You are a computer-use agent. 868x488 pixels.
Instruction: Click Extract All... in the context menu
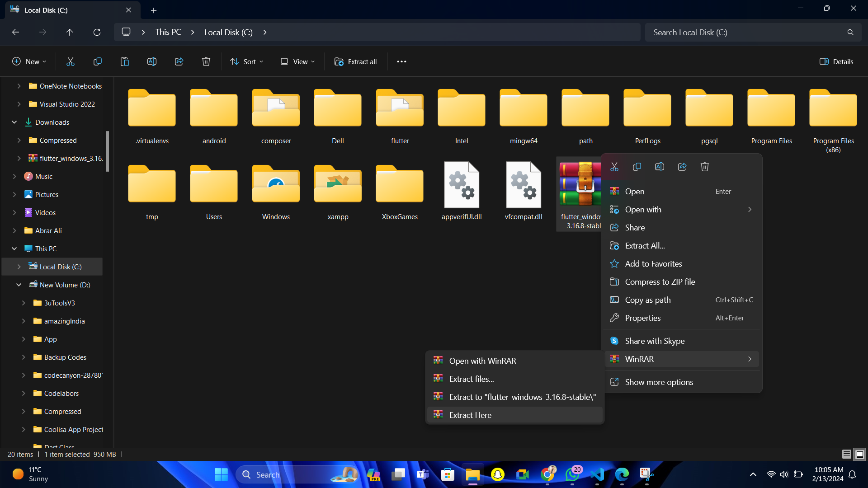click(x=682, y=246)
